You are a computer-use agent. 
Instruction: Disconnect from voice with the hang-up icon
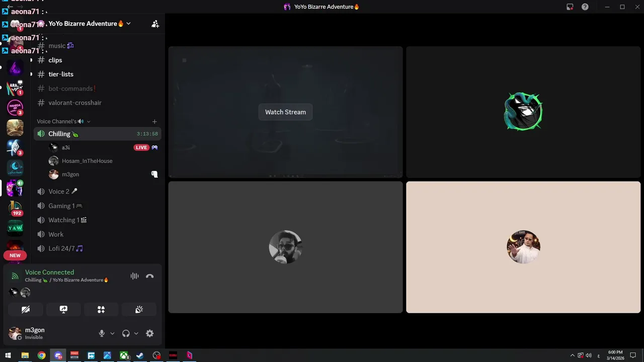coord(149,276)
